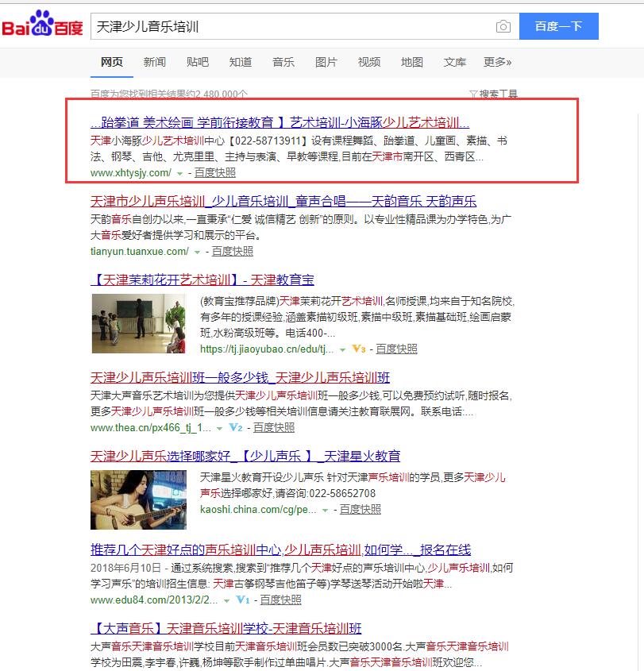Switch to the 视频 tab

tap(369, 62)
